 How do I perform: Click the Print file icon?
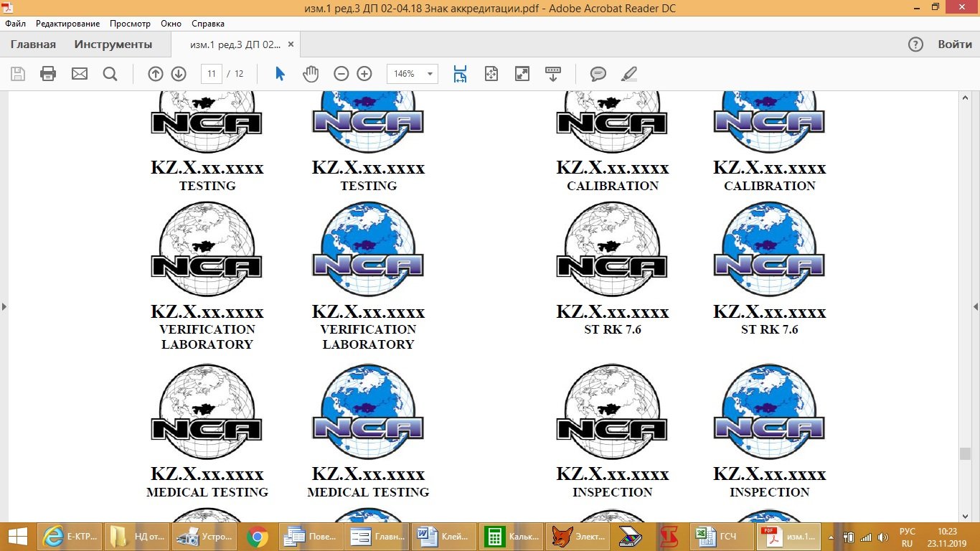tap(48, 74)
